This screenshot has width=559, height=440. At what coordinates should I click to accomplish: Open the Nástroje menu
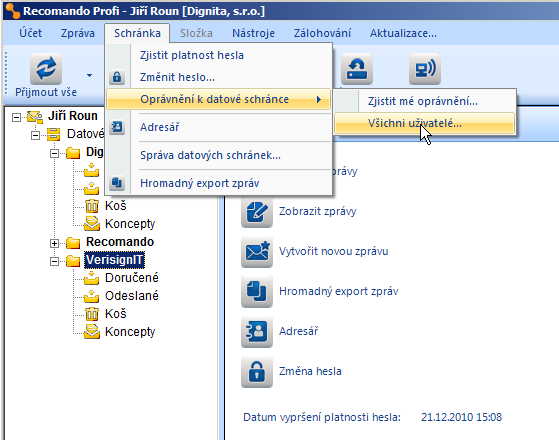(253, 33)
